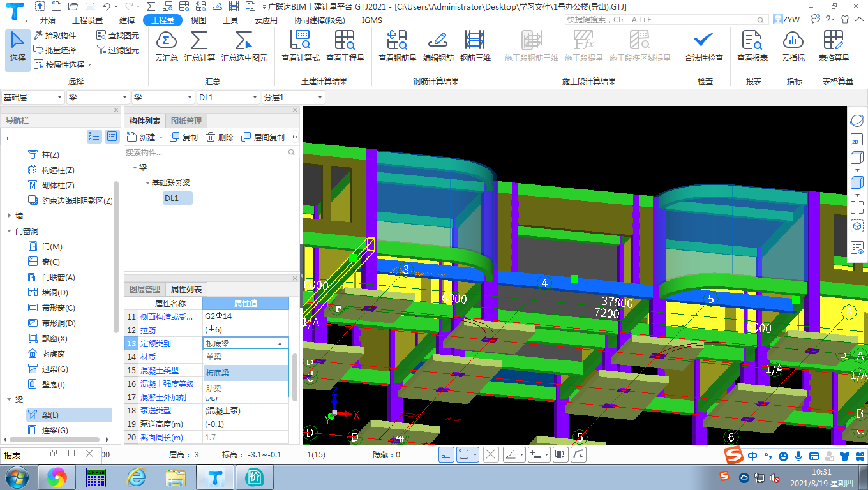Switch to 2D view icon
The image size is (868, 490).
(x=857, y=140)
